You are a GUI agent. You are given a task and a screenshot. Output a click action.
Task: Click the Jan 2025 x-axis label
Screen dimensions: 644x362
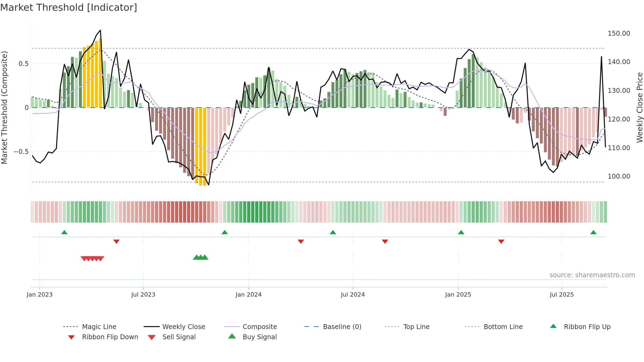pyautogui.click(x=458, y=295)
